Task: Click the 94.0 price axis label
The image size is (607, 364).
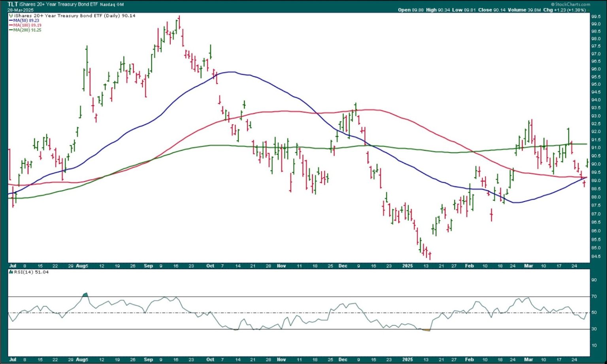Action: point(596,100)
